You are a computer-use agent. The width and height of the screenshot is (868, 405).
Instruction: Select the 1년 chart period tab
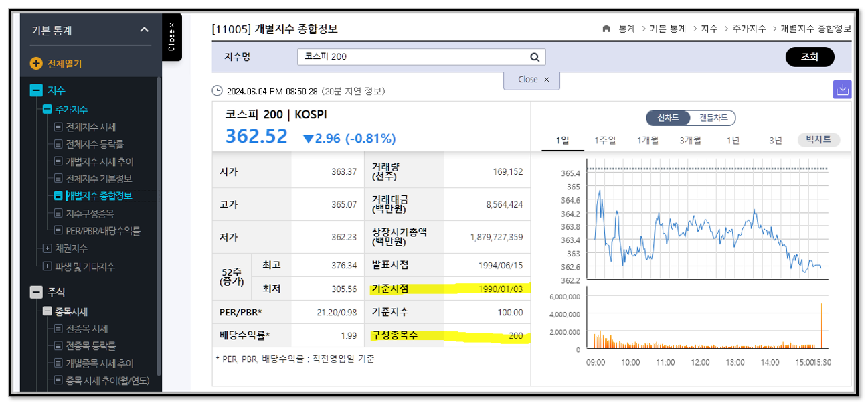tap(733, 140)
